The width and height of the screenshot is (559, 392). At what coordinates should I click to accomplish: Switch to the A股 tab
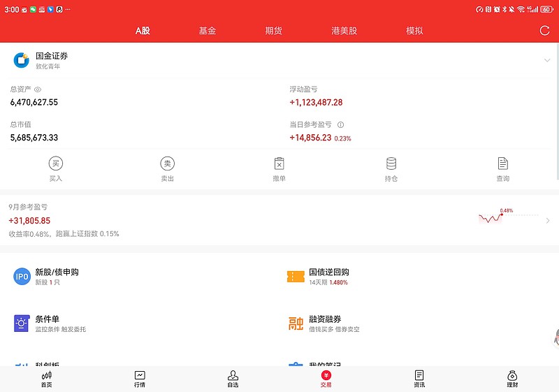click(x=143, y=31)
